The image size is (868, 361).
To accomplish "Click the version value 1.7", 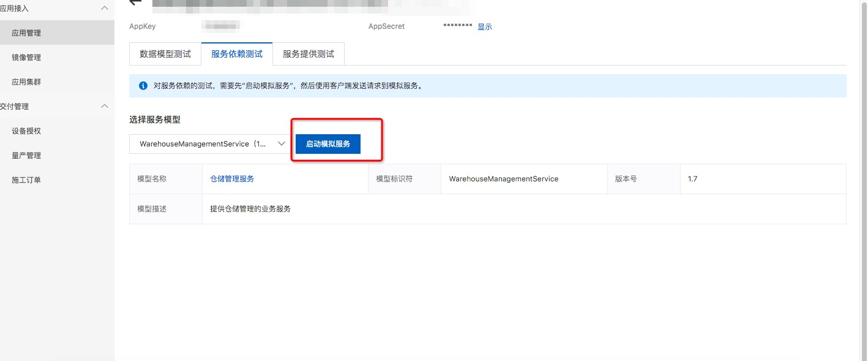I will click(693, 179).
